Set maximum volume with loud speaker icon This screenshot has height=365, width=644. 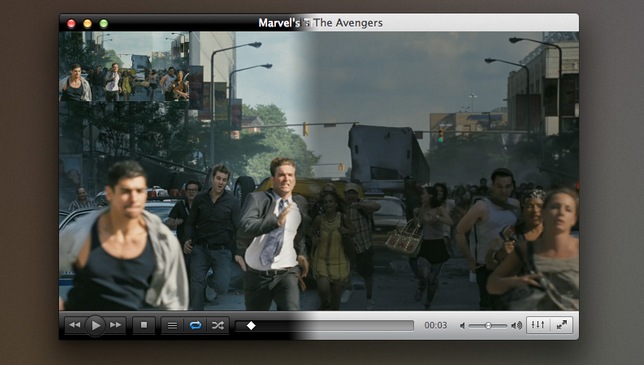(x=516, y=326)
